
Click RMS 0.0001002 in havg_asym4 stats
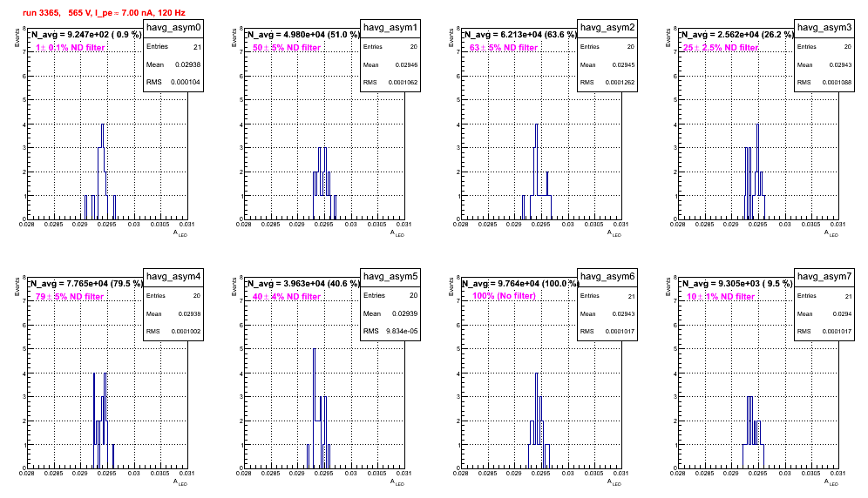(173, 331)
